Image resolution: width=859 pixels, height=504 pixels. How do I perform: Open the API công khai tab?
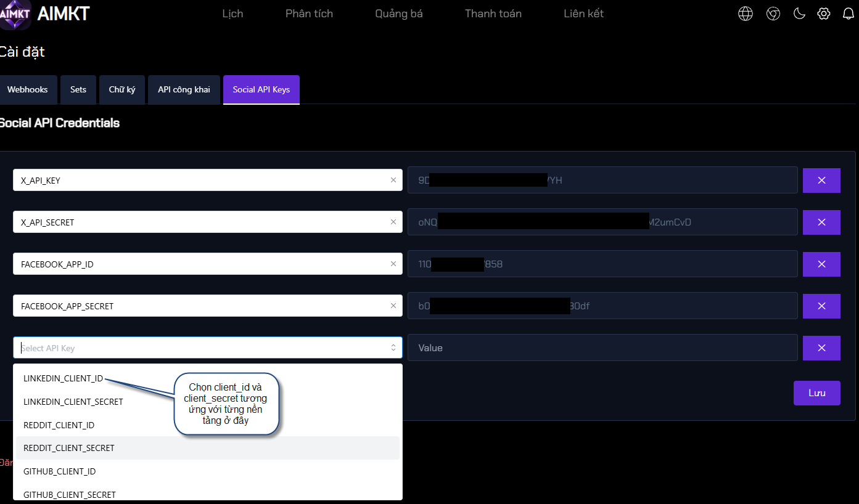(184, 90)
